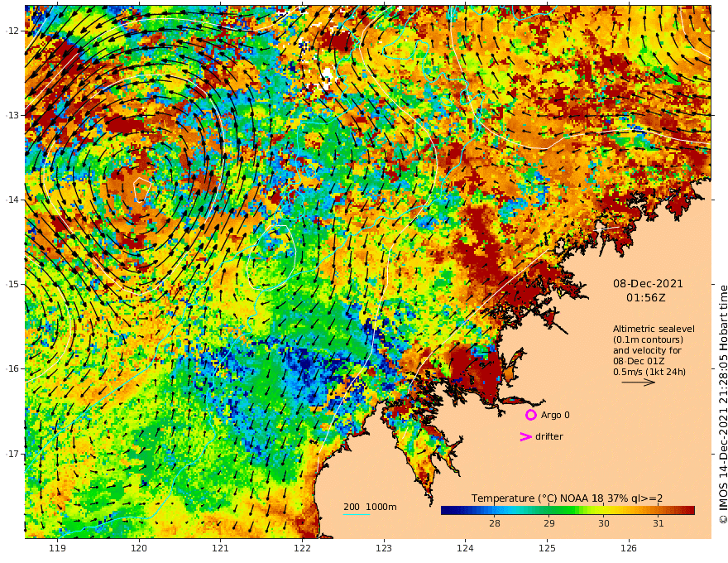Click the colour bar tick label 31
The width and height of the screenshot is (728, 563).
point(658,523)
